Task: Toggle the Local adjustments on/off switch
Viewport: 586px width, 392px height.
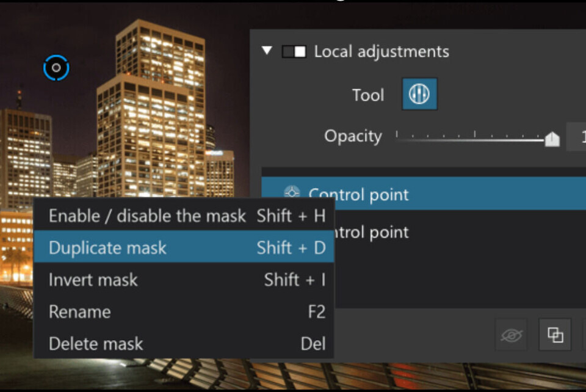Action: pos(294,52)
